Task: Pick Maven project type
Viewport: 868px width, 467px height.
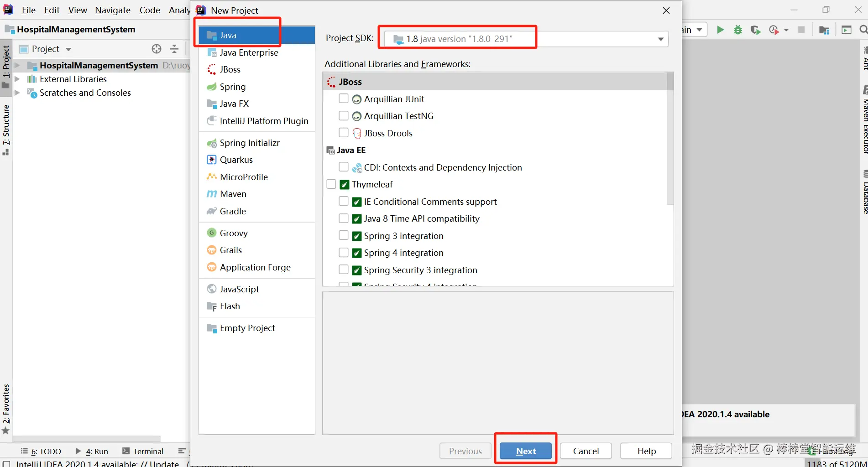Action: tap(257, 194)
